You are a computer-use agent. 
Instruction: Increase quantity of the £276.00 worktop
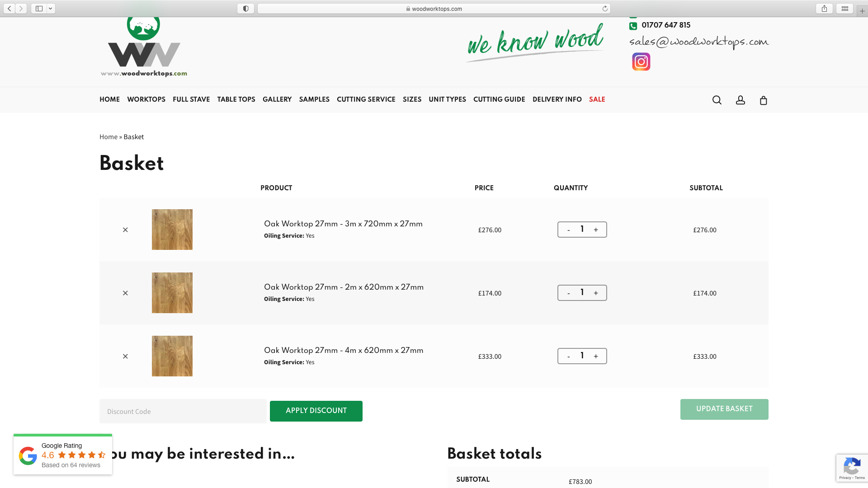pos(596,230)
